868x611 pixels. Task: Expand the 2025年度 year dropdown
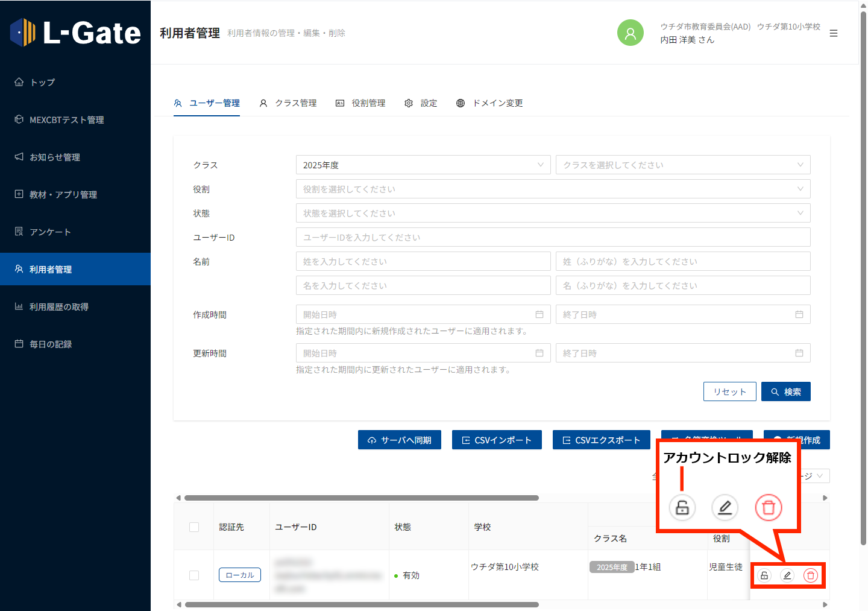tap(423, 165)
